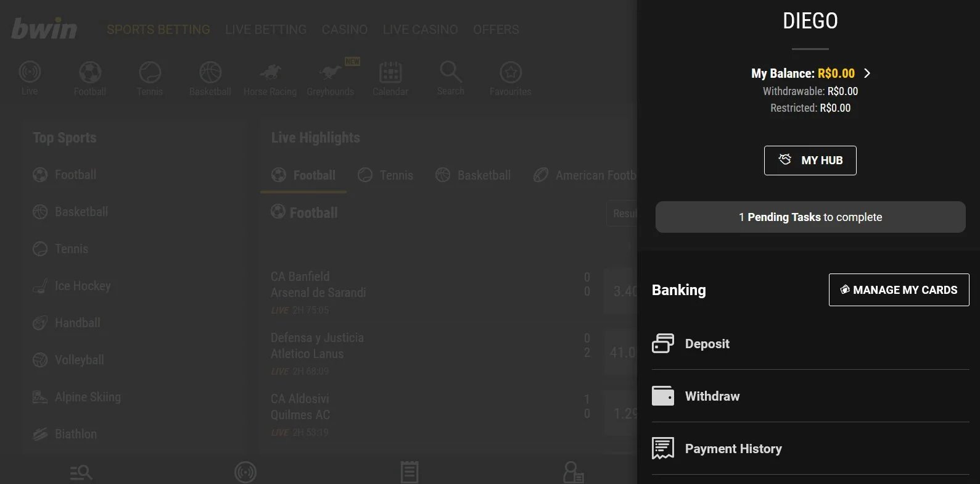980x484 pixels.
Task: Click the search list icon in bottom bar
Action: click(81, 473)
